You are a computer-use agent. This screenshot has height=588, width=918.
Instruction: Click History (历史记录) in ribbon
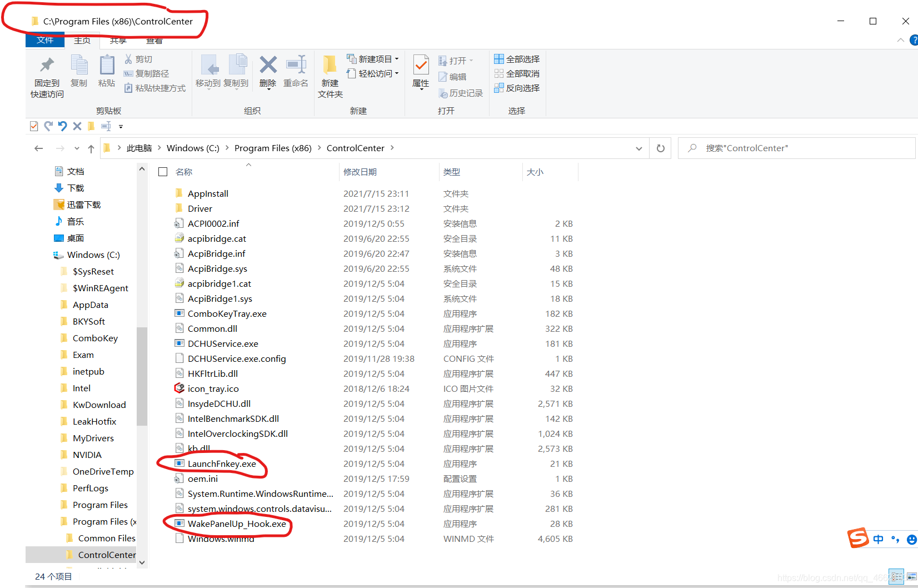pos(461,93)
